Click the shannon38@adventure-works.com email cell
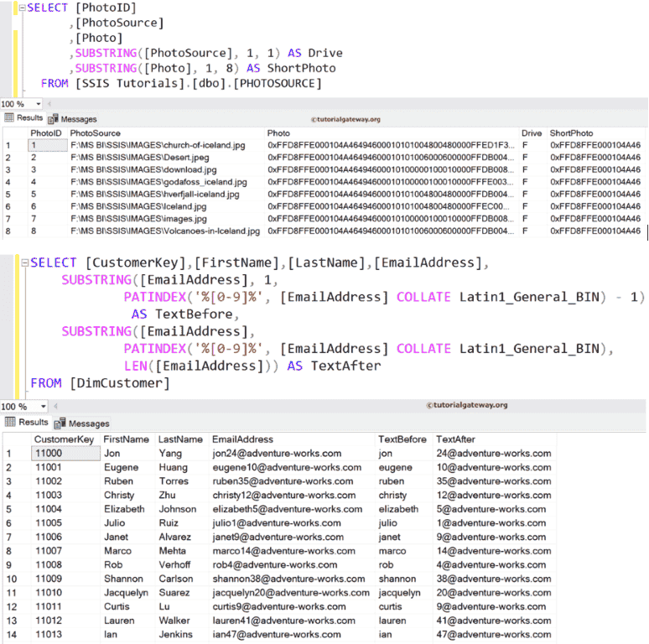This screenshot has height=644, width=649. (x=292, y=579)
